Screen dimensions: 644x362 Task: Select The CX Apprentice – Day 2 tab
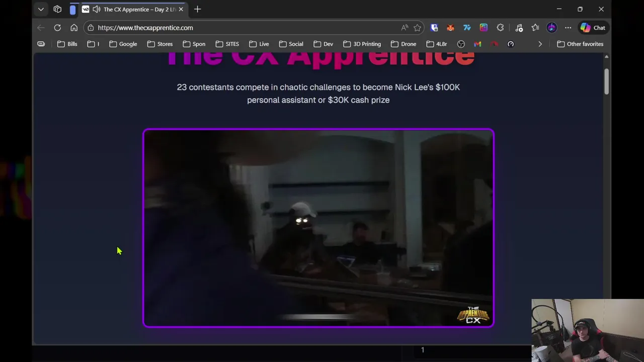[133, 9]
